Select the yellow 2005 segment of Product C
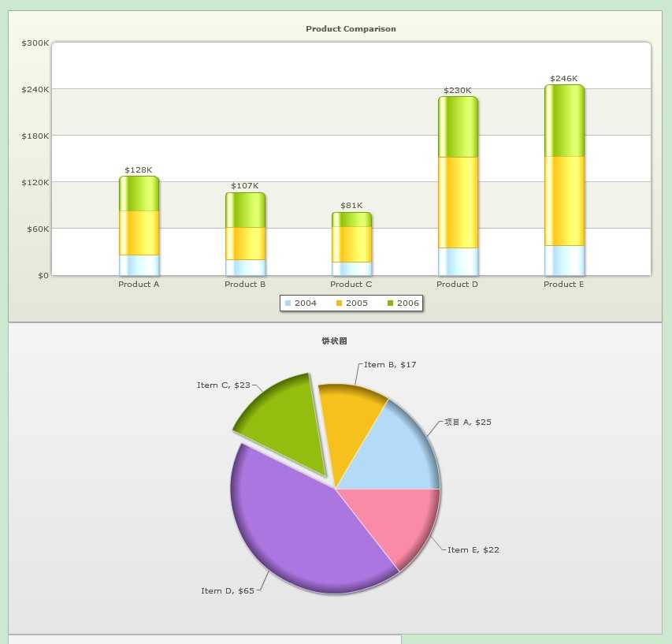The height and width of the screenshot is (644, 672). tap(352, 244)
